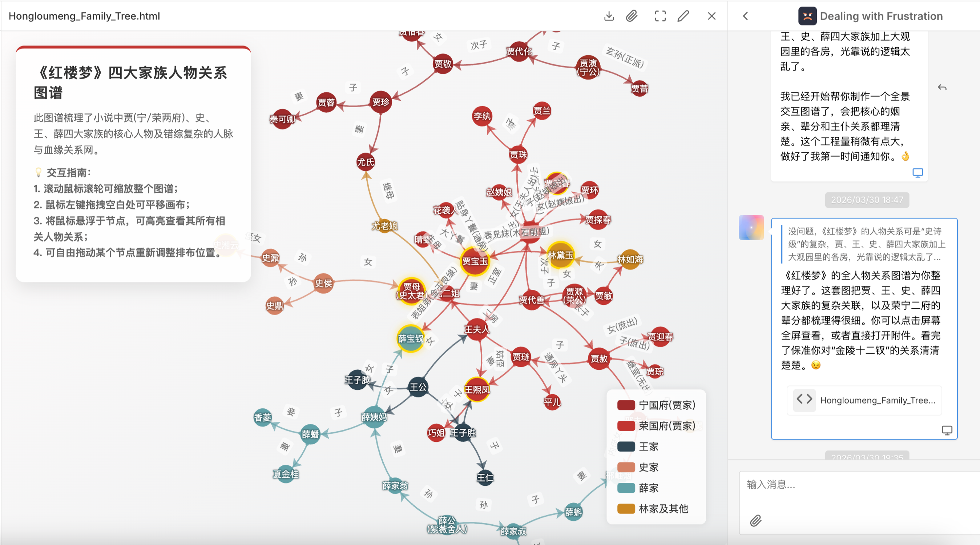Close the Hongloumeng_Family_Tree.html preview
980x545 pixels.
tap(711, 16)
